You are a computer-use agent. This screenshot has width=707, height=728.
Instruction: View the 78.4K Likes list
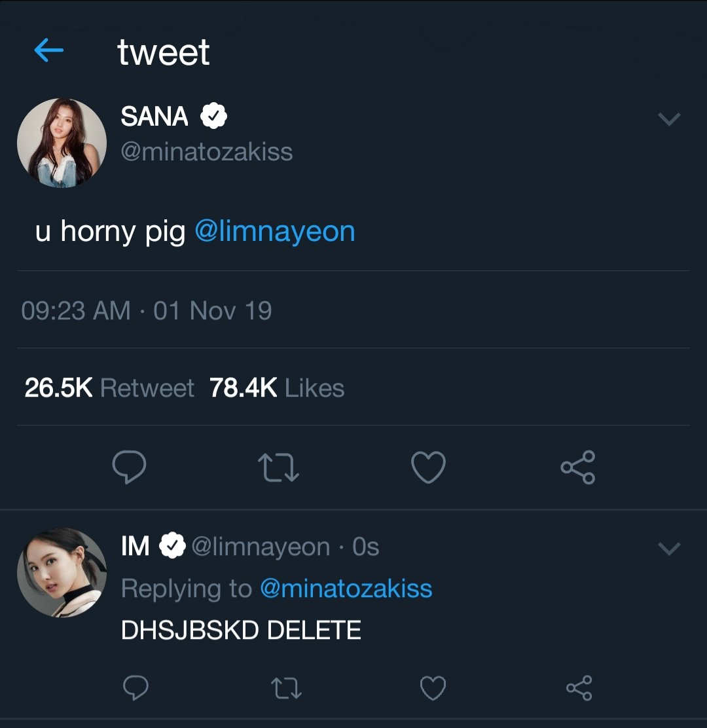coord(277,388)
